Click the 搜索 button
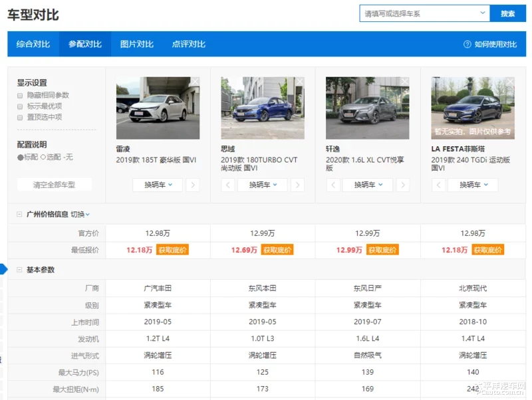This screenshot has width=532, height=400. coord(508,13)
